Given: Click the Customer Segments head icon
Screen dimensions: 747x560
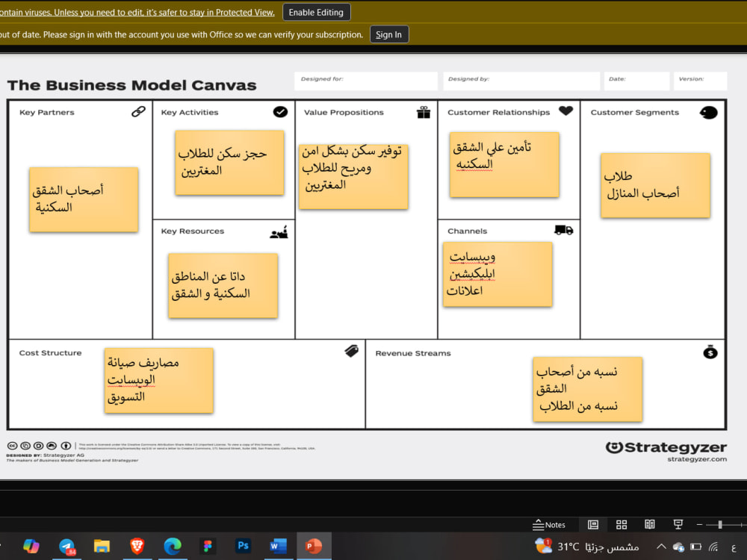Looking at the screenshot, I should [x=709, y=113].
